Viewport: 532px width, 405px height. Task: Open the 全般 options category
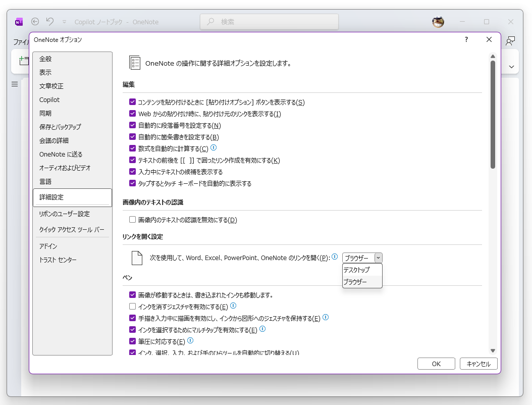point(72,59)
